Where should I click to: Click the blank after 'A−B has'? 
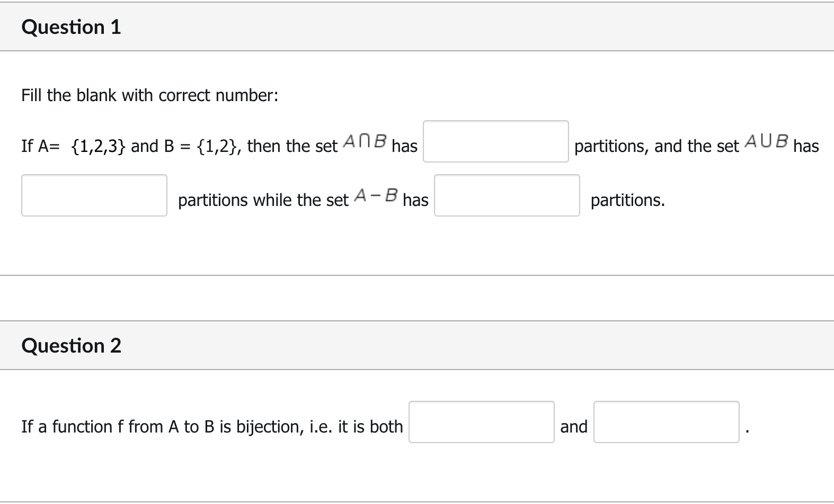(507, 195)
